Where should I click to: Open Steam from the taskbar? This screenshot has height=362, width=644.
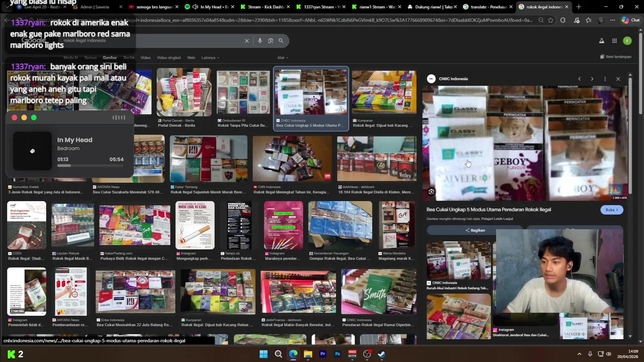pos(382,354)
